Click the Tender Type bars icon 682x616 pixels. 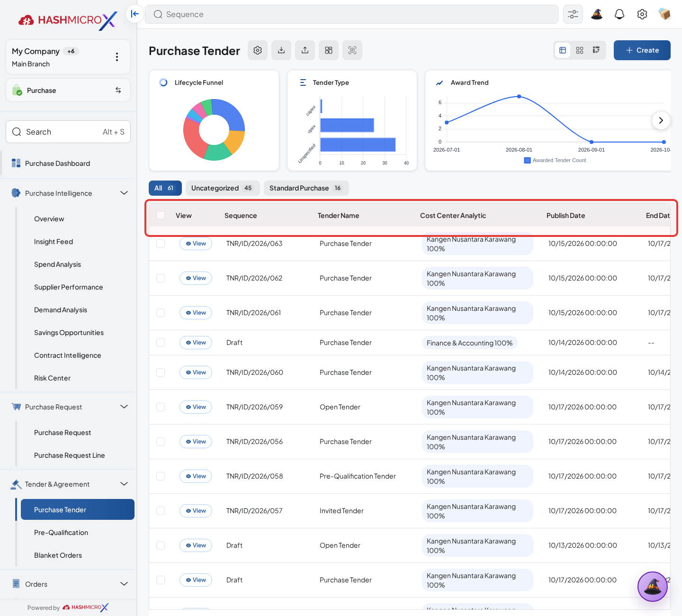[303, 82]
